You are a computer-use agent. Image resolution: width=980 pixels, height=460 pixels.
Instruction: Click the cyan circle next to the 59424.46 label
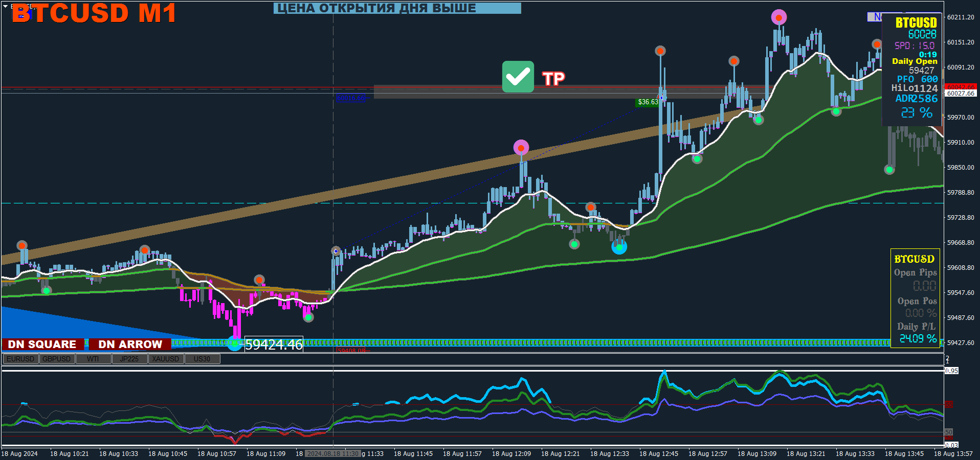[x=235, y=343]
